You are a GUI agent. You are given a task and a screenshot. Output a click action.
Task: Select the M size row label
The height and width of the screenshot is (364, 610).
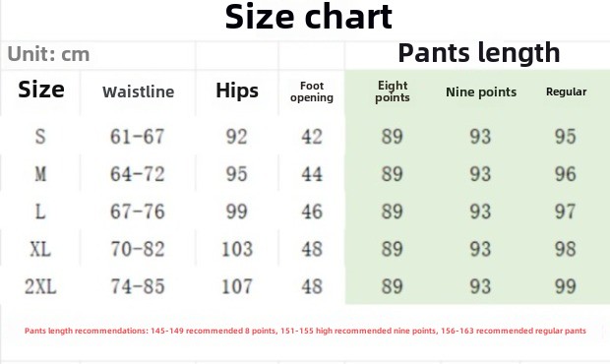coord(40,174)
